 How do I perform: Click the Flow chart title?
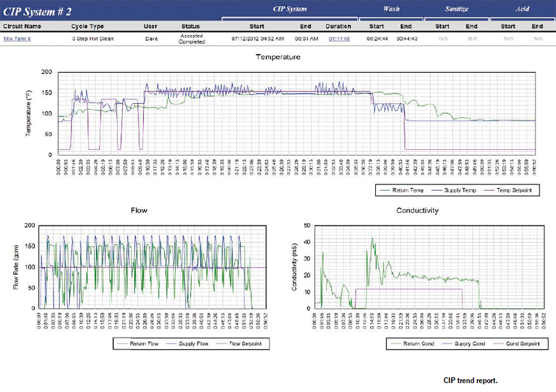tap(139, 210)
